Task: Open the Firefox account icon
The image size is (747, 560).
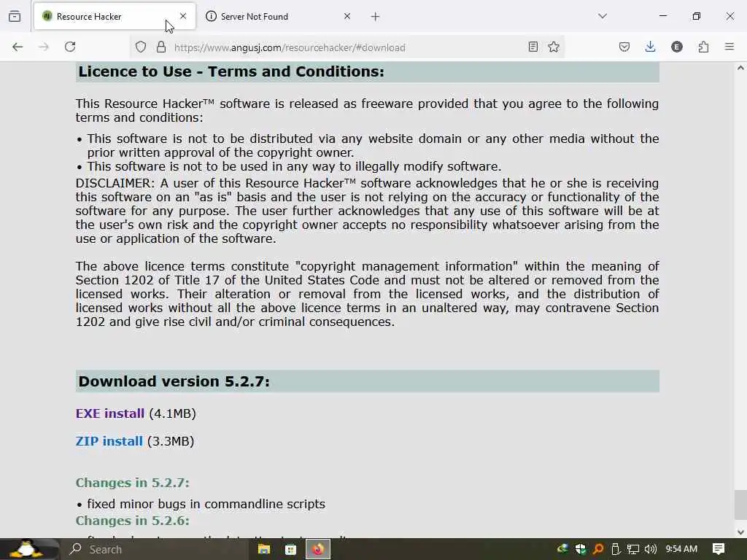Action: (x=677, y=47)
